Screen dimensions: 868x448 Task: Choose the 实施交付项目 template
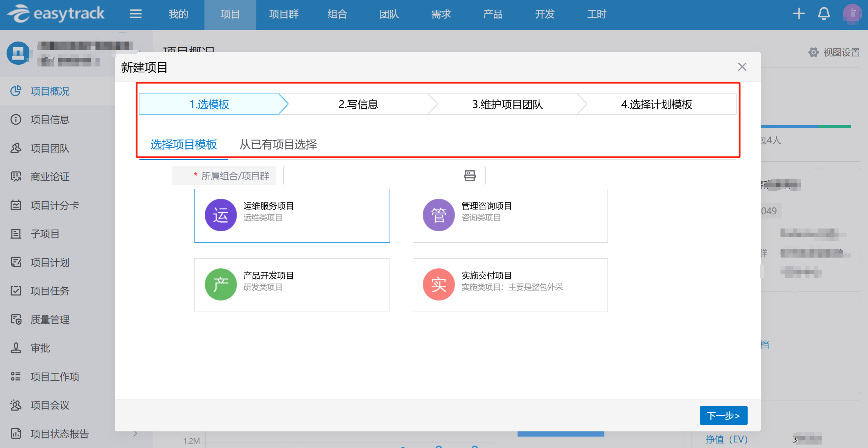click(x=510, y=285)
